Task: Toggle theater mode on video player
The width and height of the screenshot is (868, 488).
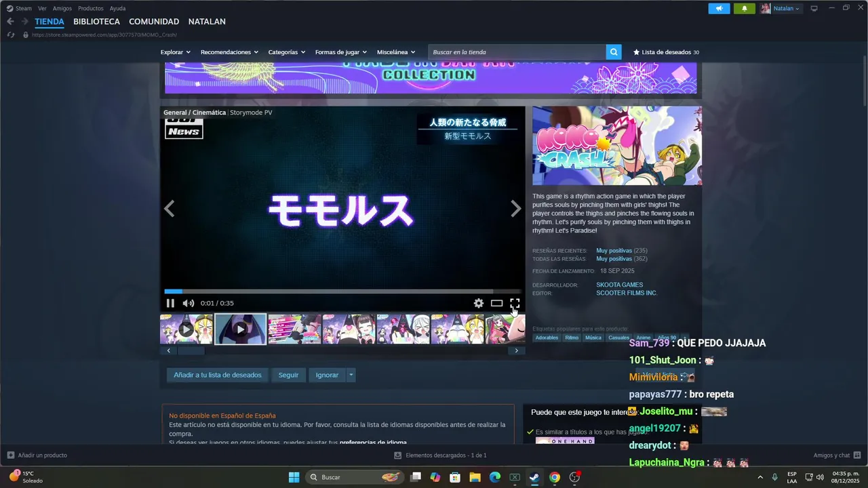Action: pyautogui.click(x=497, y=303)
